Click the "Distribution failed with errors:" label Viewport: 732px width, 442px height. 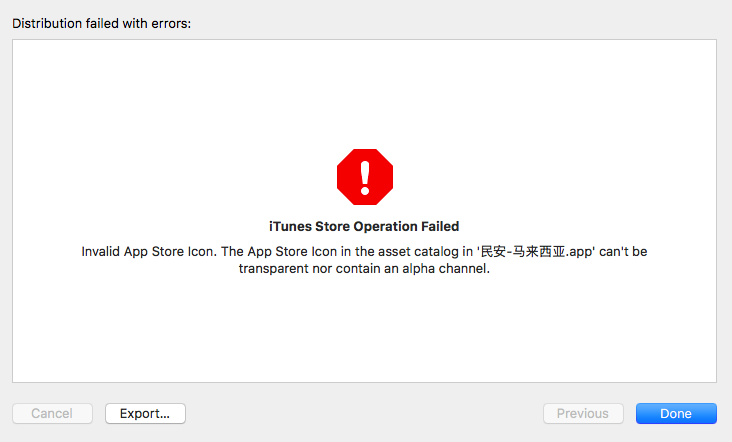click(x=101, y=23)
